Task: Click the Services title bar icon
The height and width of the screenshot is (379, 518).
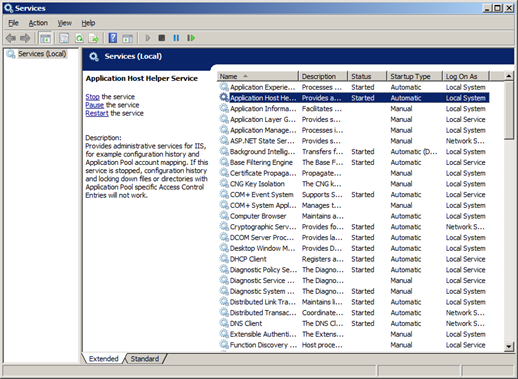Action: click(x=8, y=8)
